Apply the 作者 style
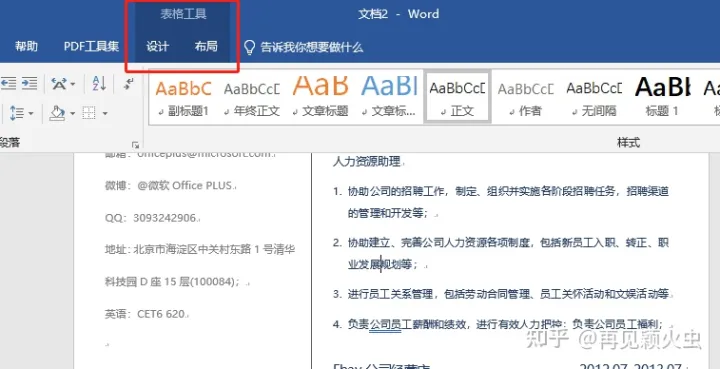This screenshot has height=369, width=720. pos(526,97)
